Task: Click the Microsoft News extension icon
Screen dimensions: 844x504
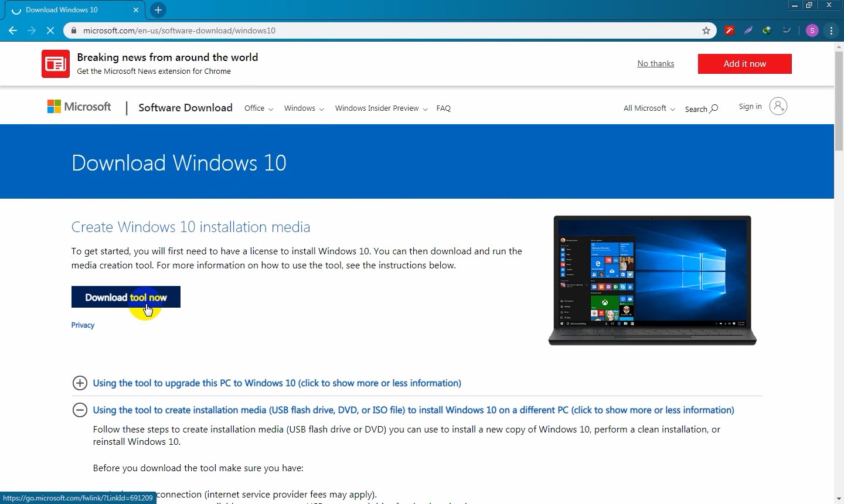Action: point(56,64)
